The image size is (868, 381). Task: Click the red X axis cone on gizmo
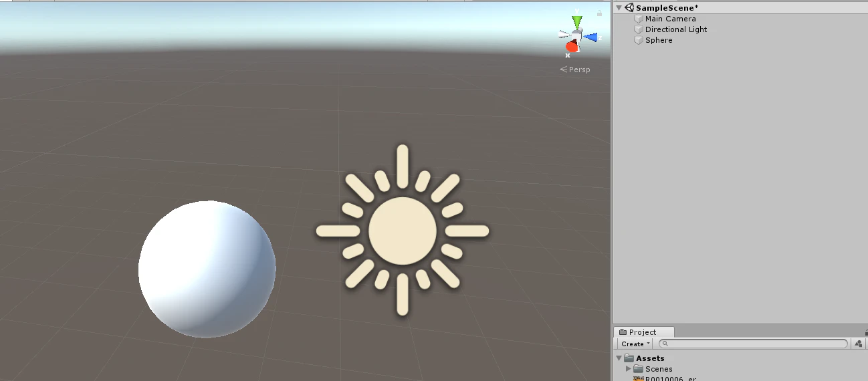tap(571, 46)
